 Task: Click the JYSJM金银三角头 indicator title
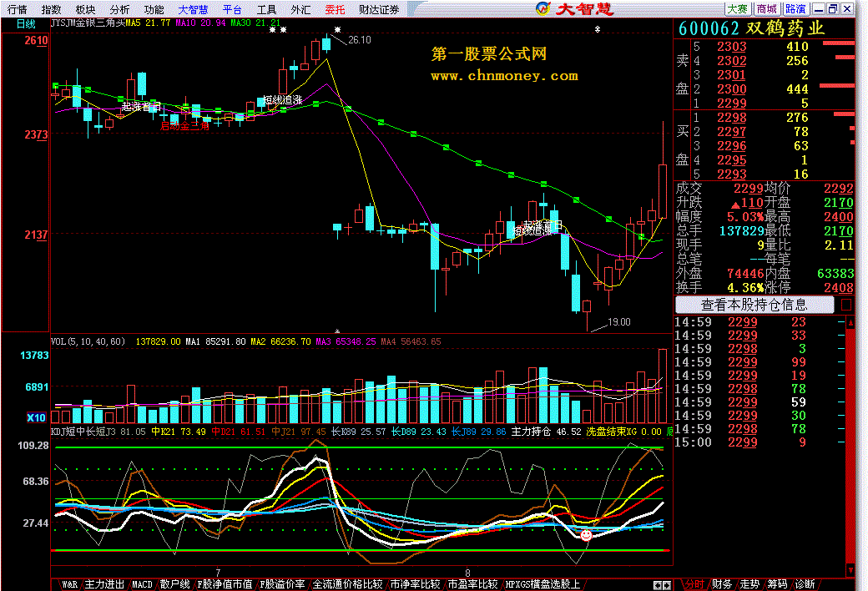[x=88, y=23]
